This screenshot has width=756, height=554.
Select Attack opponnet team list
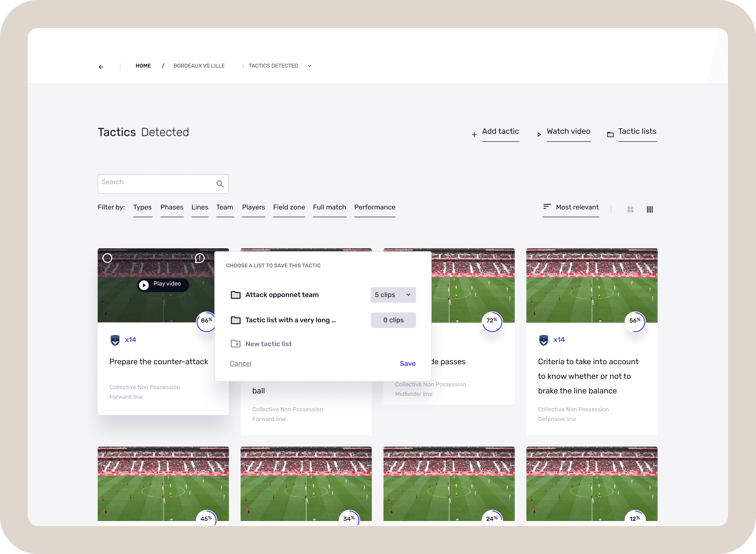click(x=282, y=295)
